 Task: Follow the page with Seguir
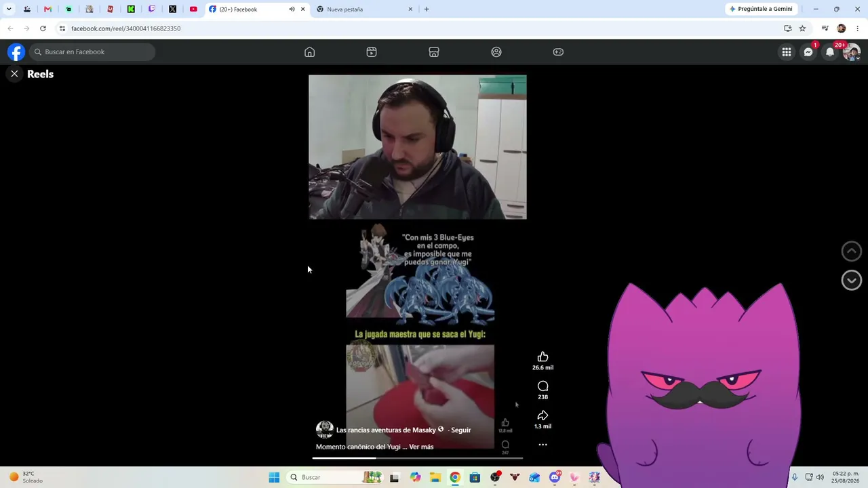(x=460, y=430)
